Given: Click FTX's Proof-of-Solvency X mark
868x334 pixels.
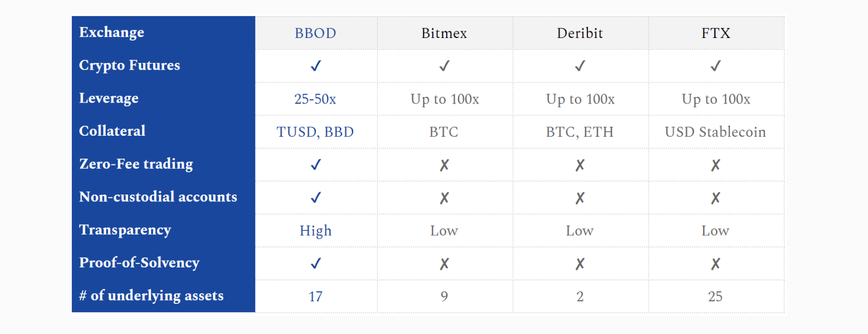Looking at the screenshot, I should coord(715,264).
